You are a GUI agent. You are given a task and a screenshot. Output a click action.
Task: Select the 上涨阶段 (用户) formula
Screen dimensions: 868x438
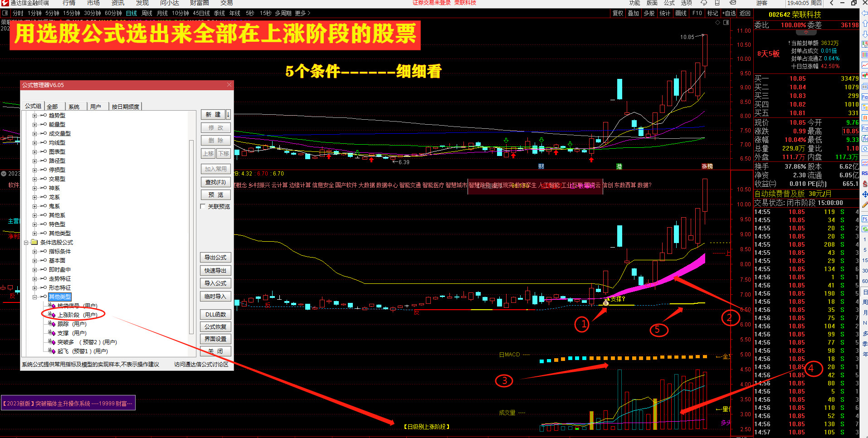tap(77, 315)
